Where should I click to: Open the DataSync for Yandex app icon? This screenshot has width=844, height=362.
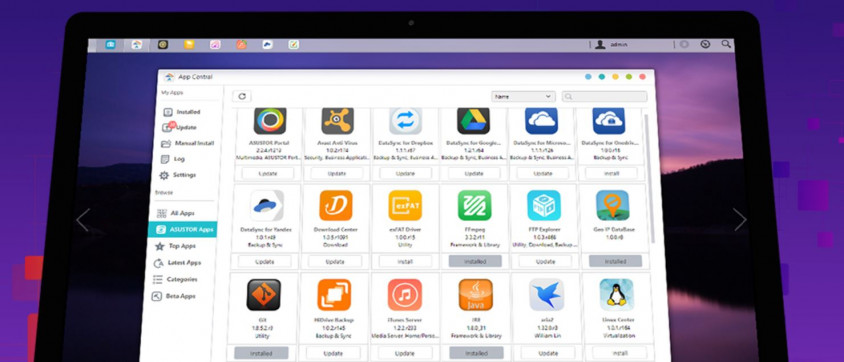point(267,205)
